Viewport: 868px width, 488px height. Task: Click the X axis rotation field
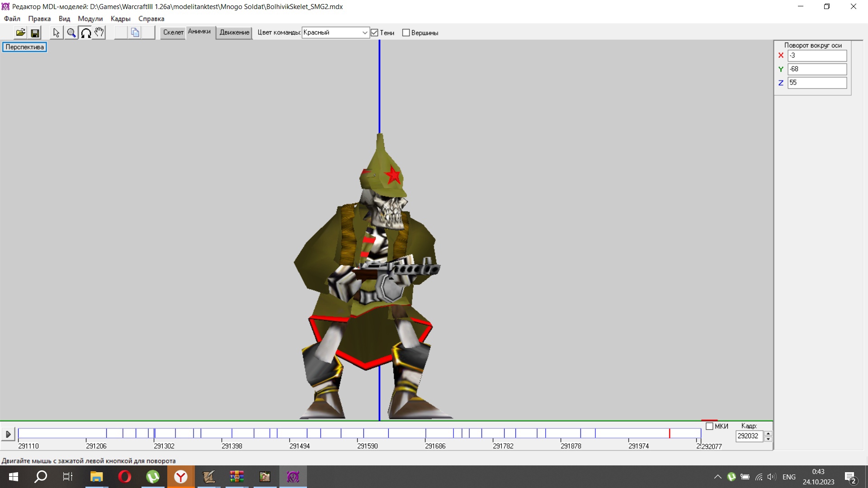tap(817, 56)
